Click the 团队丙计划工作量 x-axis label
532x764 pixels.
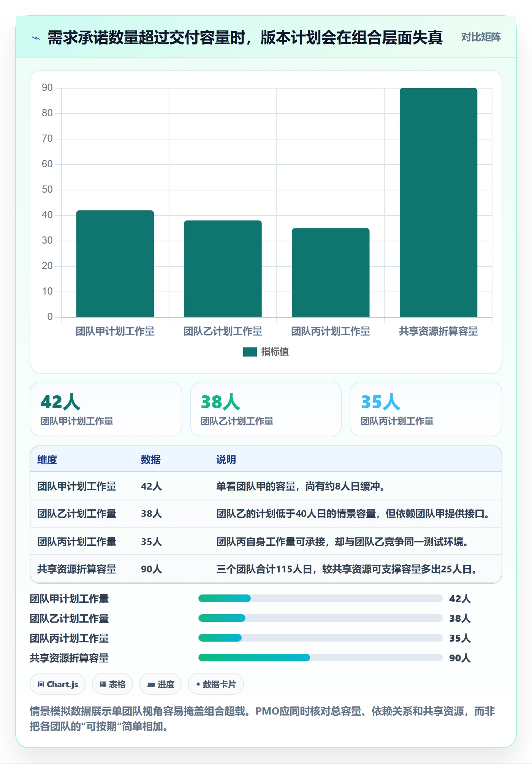[x=331, y=331]
